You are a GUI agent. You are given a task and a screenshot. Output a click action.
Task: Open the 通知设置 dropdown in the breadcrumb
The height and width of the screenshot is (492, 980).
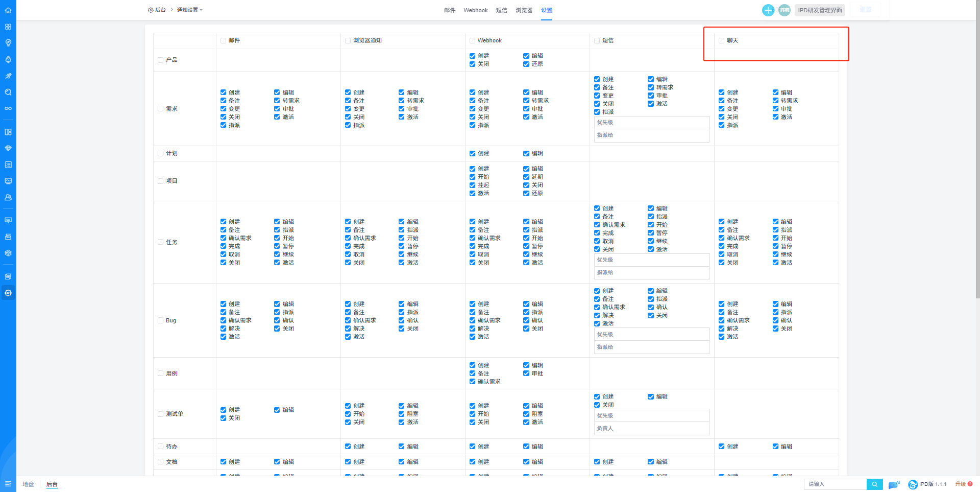(190, 10)
